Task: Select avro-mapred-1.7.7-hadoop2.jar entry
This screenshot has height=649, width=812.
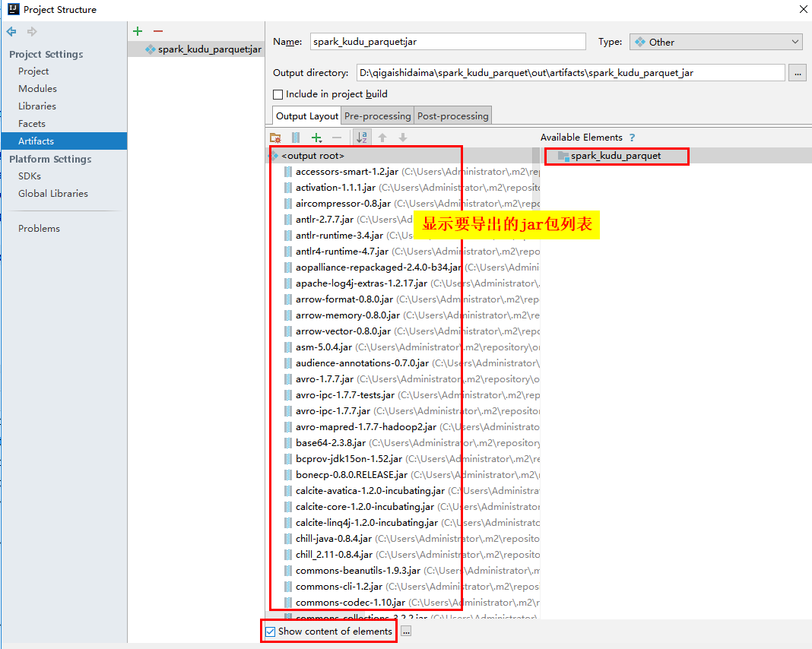Action: click(x=366, y=427)
